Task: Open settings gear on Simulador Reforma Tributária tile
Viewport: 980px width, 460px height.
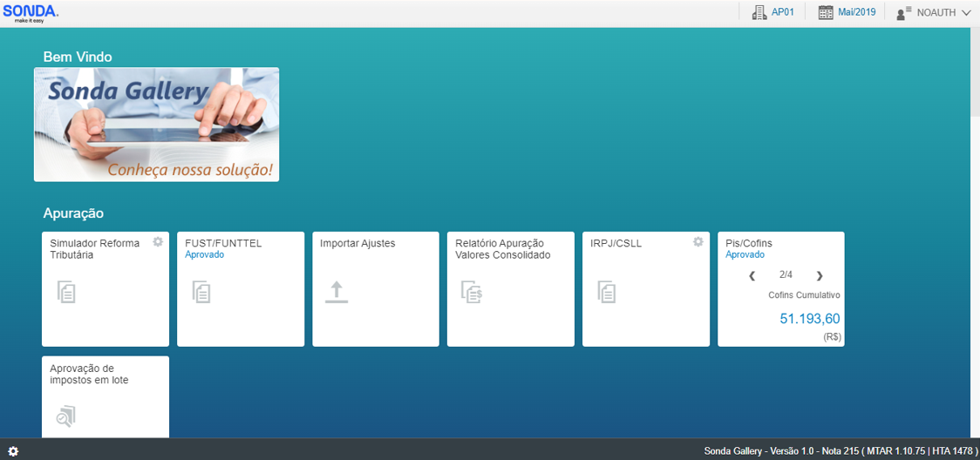Action: (158, 241)
